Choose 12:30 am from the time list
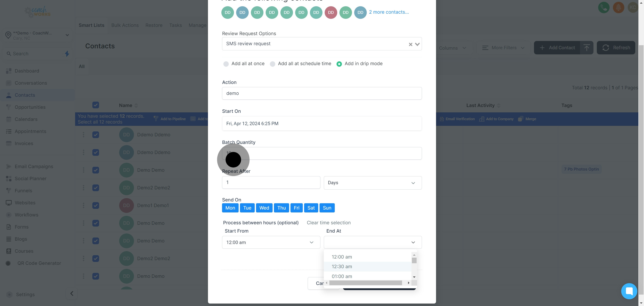The height and width of the screenshot is (306, 644). point(342,266)
